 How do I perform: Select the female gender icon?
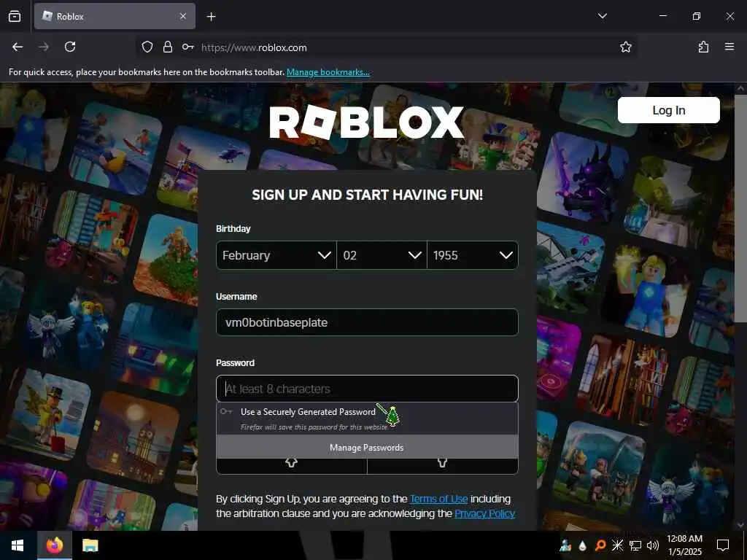pos(291,463)
